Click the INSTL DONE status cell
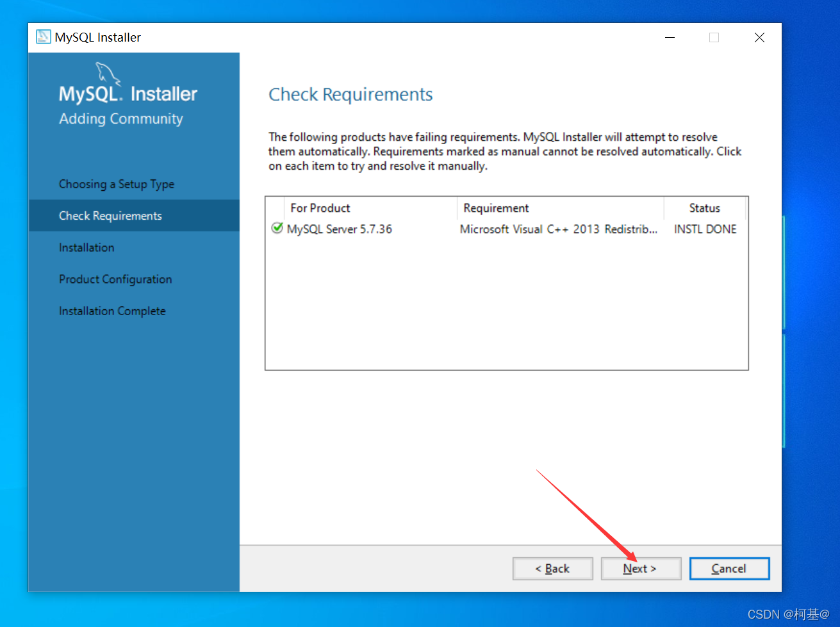840x627 pixels. 705,229
